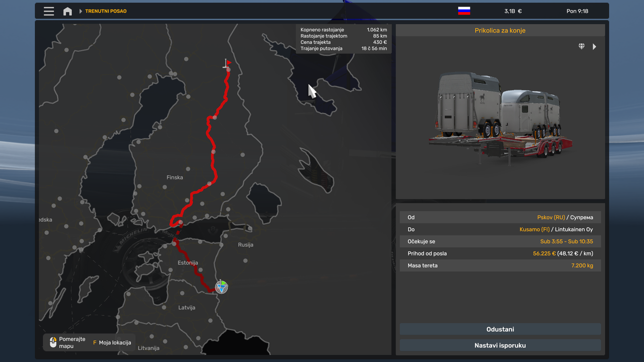Click the Russian flag icon
Image resolution: width=644 pixels, height=362 pixels.
click(x=464, y=11)
